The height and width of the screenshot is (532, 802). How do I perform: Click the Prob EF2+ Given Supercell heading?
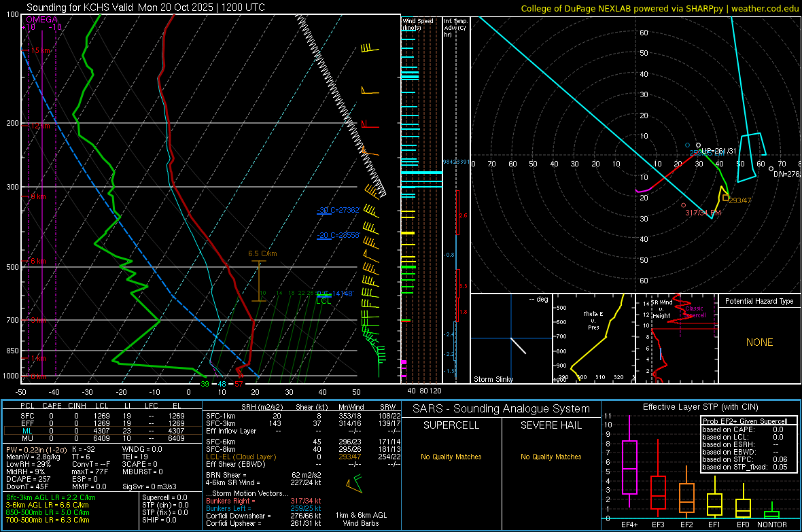[744, 421]
